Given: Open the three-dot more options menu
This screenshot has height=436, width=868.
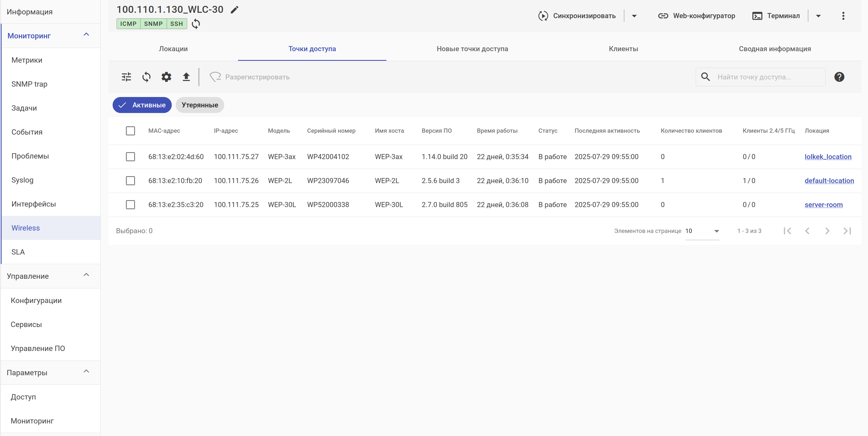Looking at the screenshot, I should click(843, 16).
